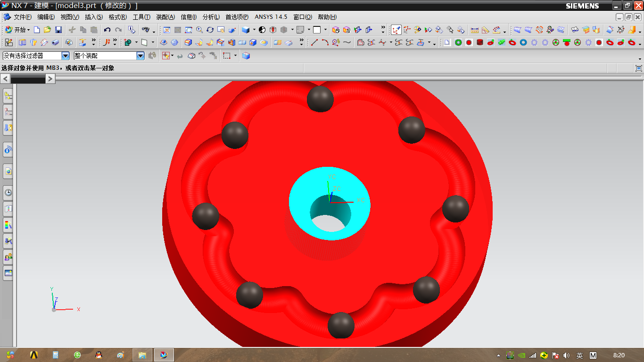This screenshot has width=644, height=362.
Task: Toggle the Manufacturing wizards sidebar tab
Action: (8, 241)
